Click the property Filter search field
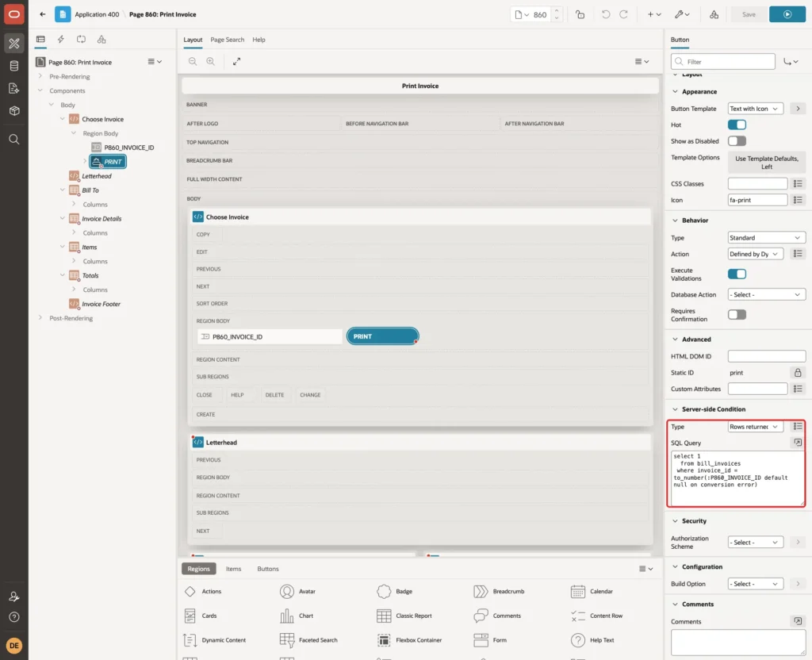Viewport: 812px width, 660px height. pyautogui.click(x=723, y=62)
